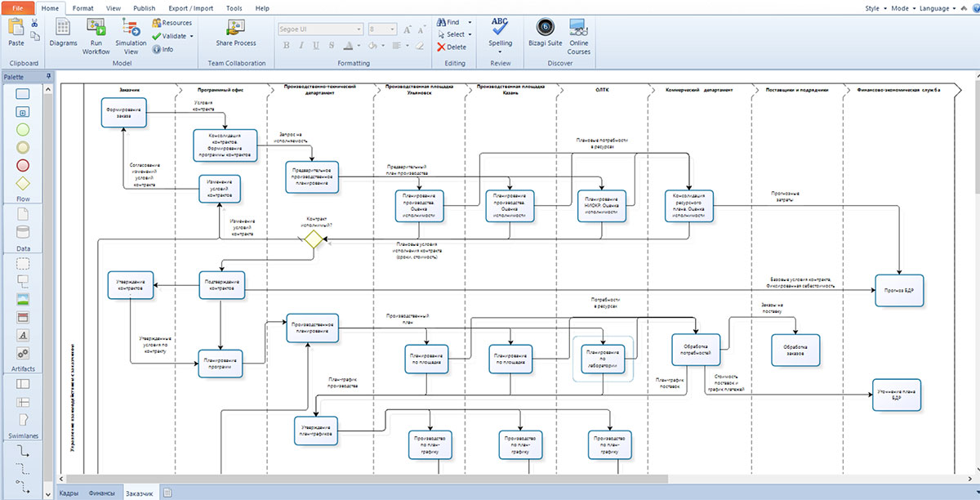Expand the Validate dropdown arrow
Image resolution: width=980 pixels, height=500 pixels.
191,36
